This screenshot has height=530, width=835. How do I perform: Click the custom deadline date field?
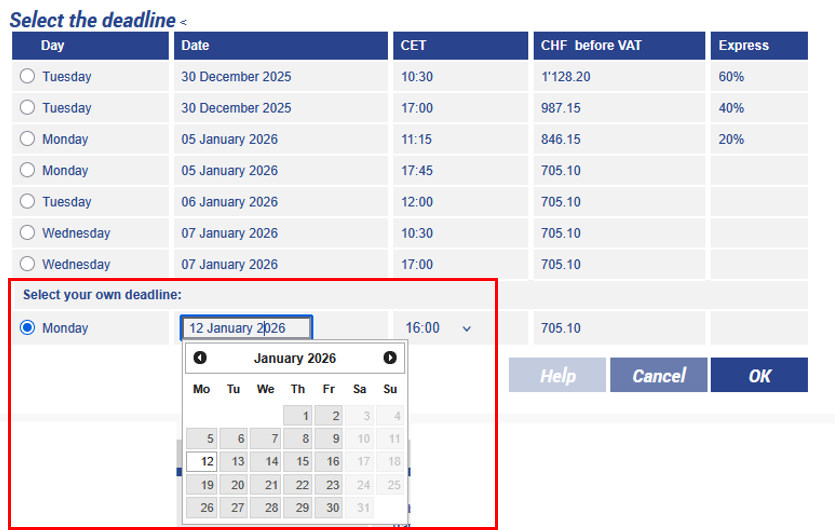click(246, 328)
